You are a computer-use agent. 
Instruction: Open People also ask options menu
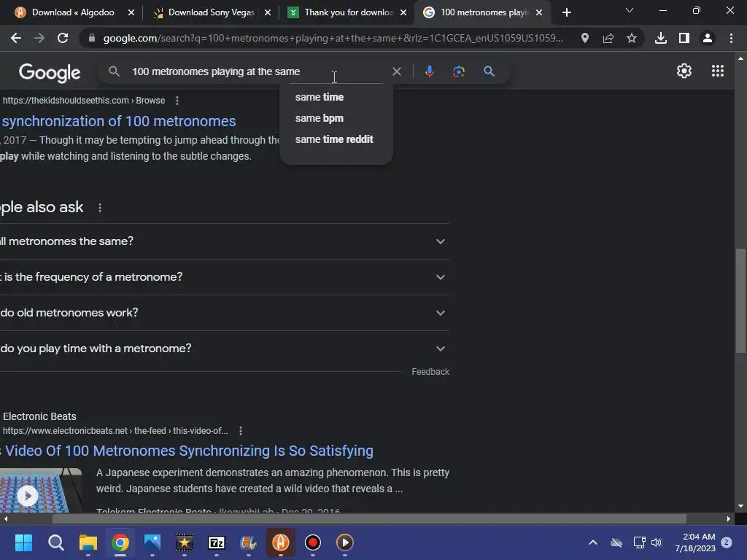click(99, 208)
